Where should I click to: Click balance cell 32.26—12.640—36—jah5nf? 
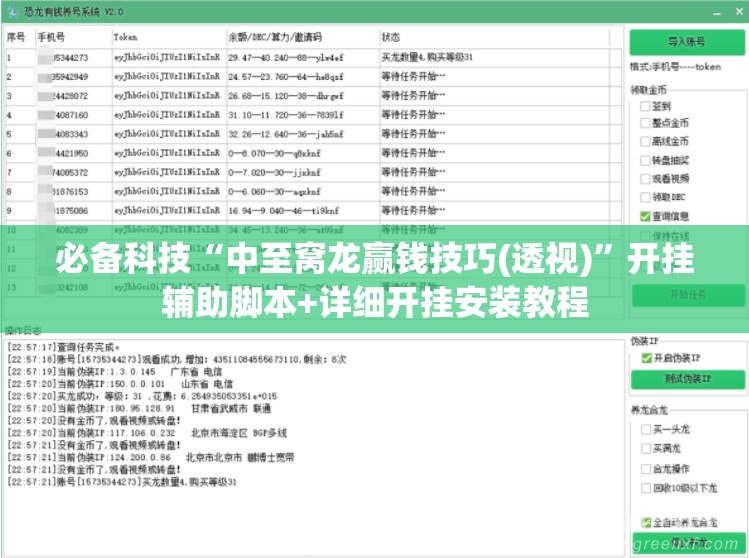pos(286,134)
